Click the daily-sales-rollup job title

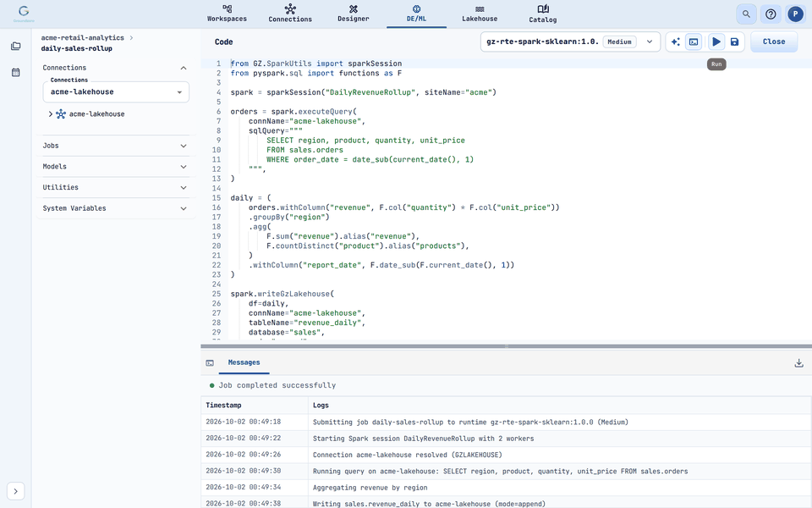77,49
